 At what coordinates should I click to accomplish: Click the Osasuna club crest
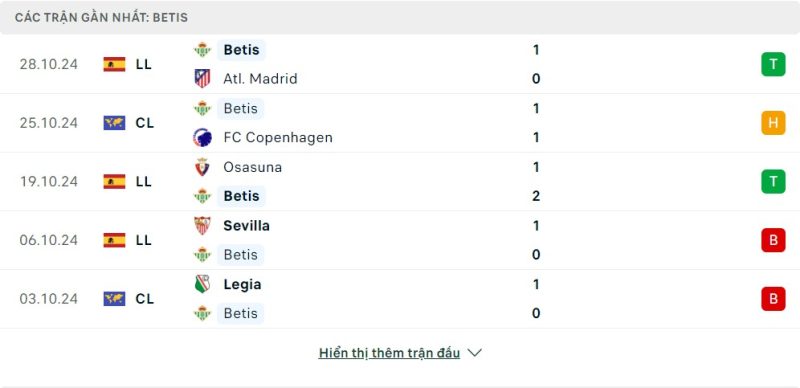click(203, 167)
